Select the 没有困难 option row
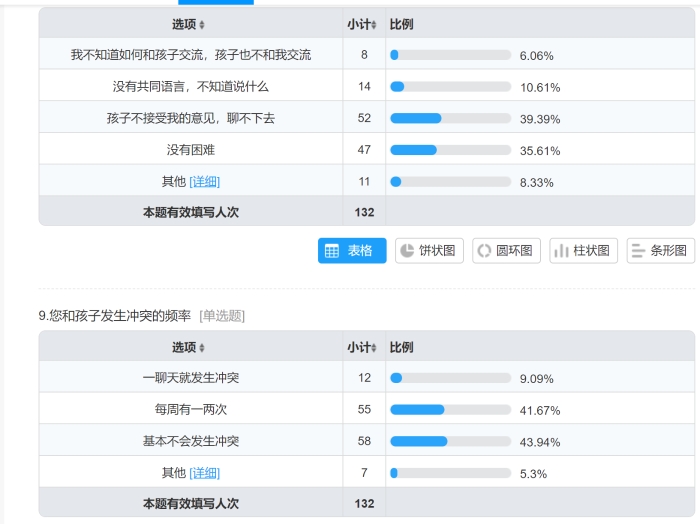Screen dimensions: 700x524 pos(190,150)
